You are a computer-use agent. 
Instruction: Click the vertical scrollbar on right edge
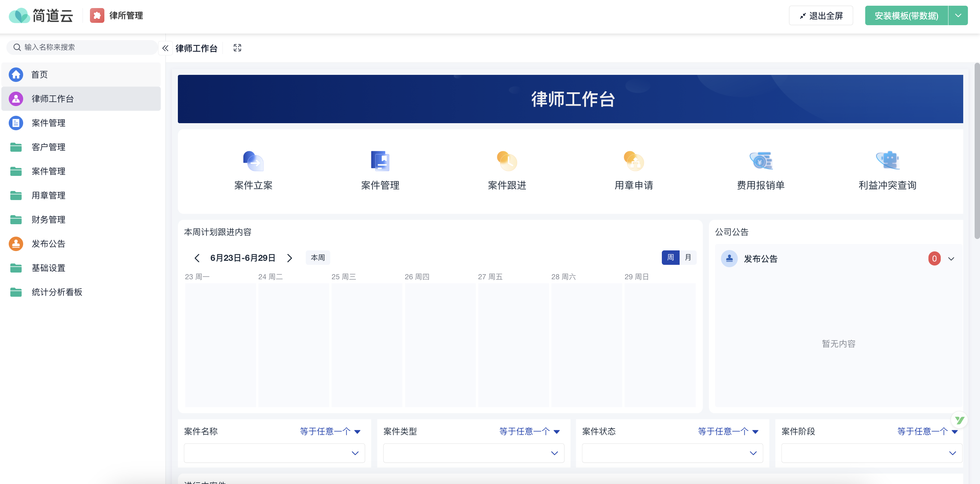pyautogui.click(x=977, y=151)
